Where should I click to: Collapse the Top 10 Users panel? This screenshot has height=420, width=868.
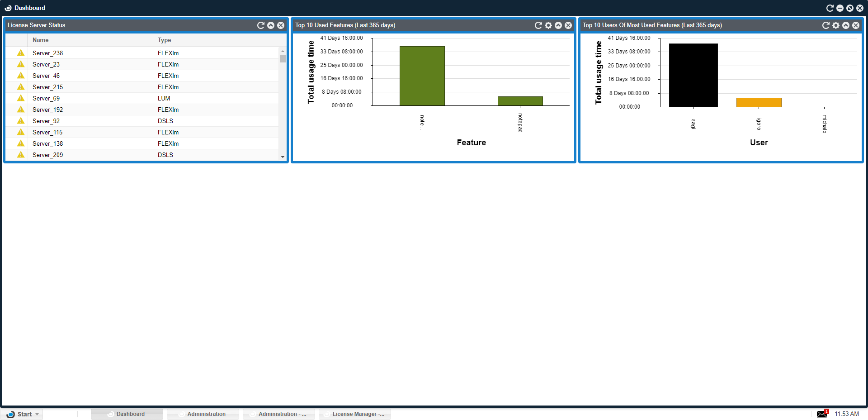[x=846, y=25]
